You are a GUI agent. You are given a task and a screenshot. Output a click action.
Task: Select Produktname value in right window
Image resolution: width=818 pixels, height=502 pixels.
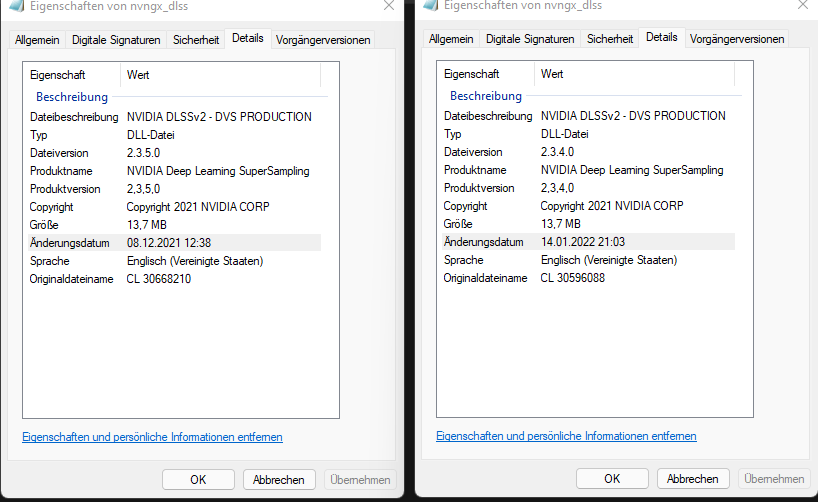click(632, 170)
